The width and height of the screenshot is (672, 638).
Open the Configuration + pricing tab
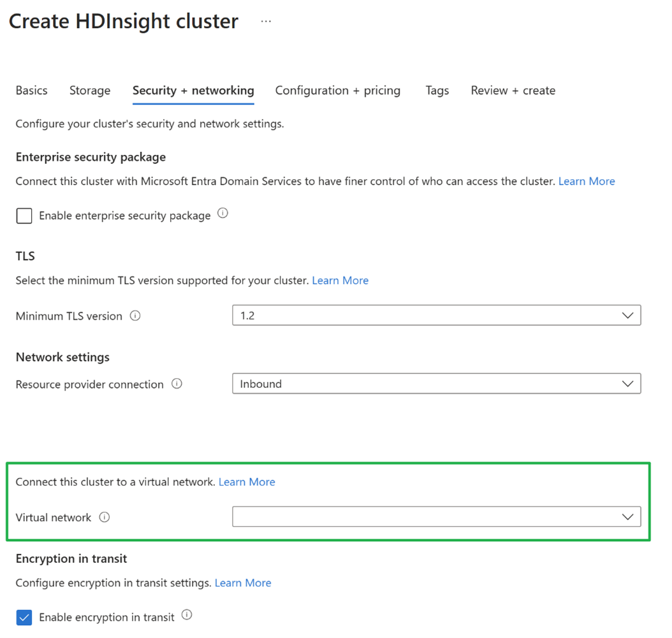pyautogui.click(x=338, y=91)
